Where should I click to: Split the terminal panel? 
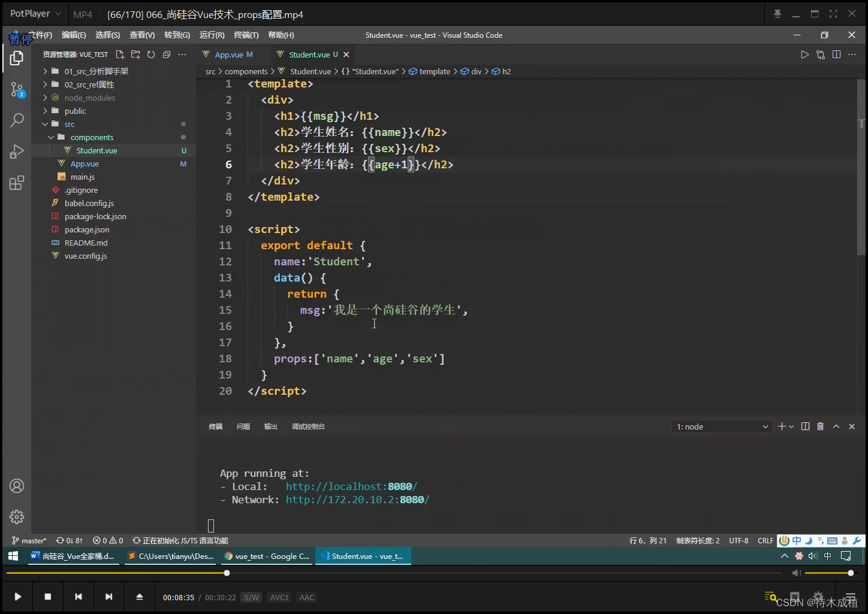pos(805,427)
